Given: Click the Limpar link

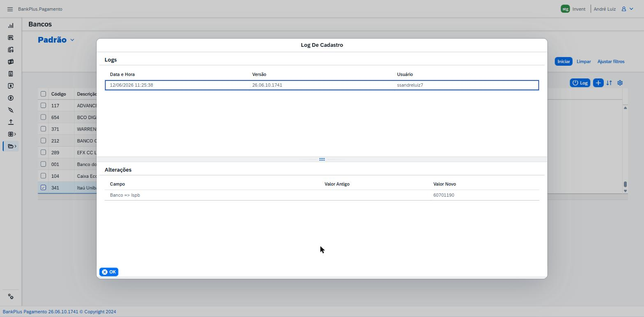Looking at the screenshot, I should (x=584, y=62).
